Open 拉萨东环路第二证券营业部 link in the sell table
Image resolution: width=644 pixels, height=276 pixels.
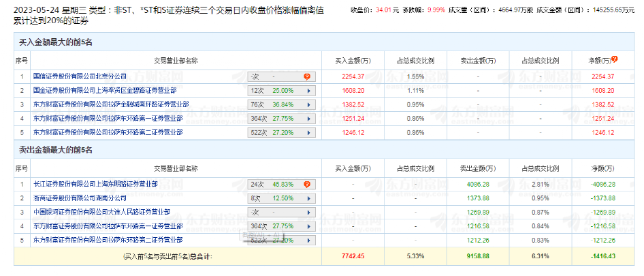tap(108, 240)
